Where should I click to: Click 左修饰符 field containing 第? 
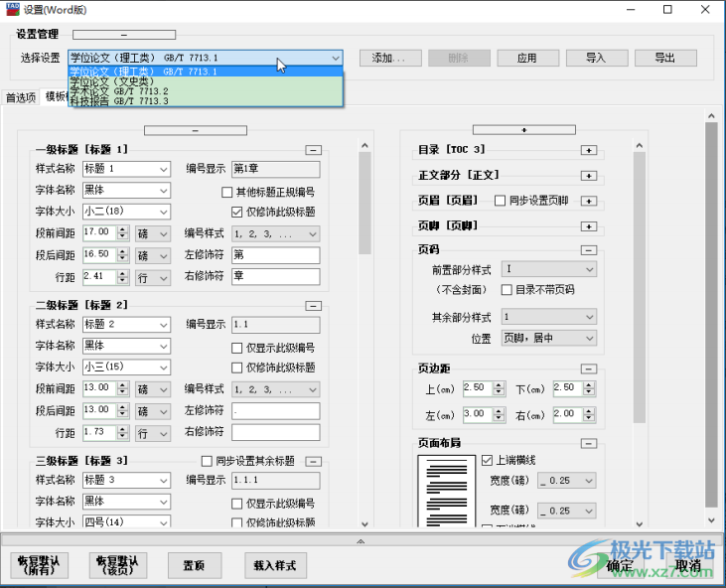[275, 255]
